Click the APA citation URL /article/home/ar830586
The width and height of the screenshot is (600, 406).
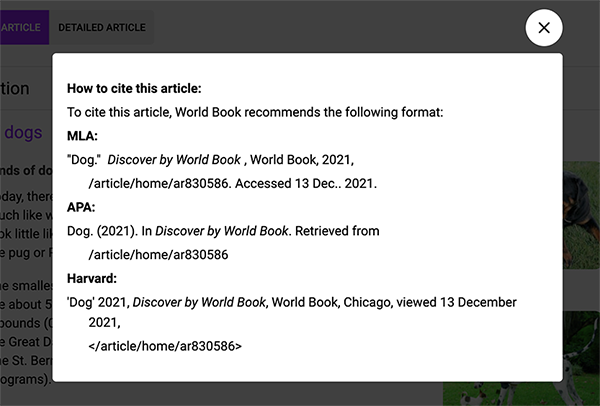pos(158,254)
